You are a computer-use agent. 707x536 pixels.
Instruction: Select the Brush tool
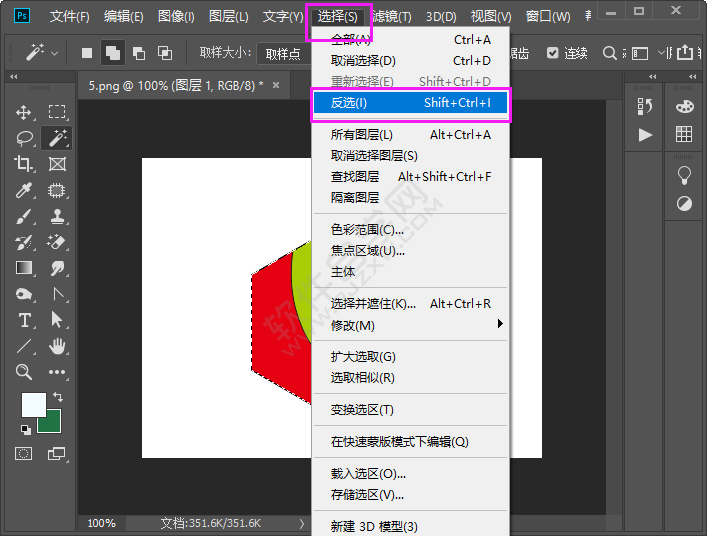click(x=23, y=216)
